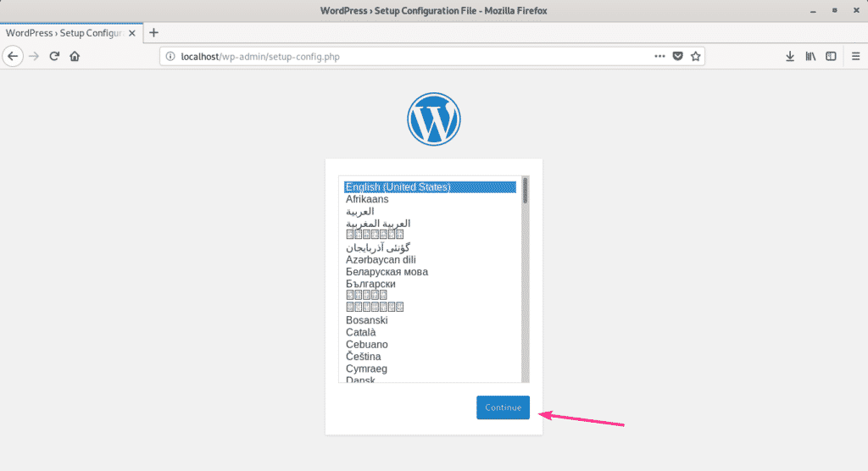Close the WordPress Setup Configuration tab

click(x=131, y=33)
